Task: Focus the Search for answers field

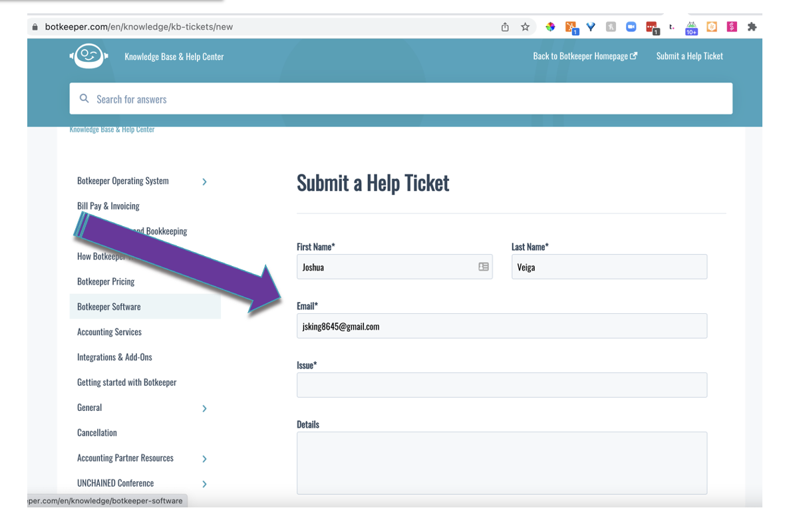Action: tap(401, 98)
